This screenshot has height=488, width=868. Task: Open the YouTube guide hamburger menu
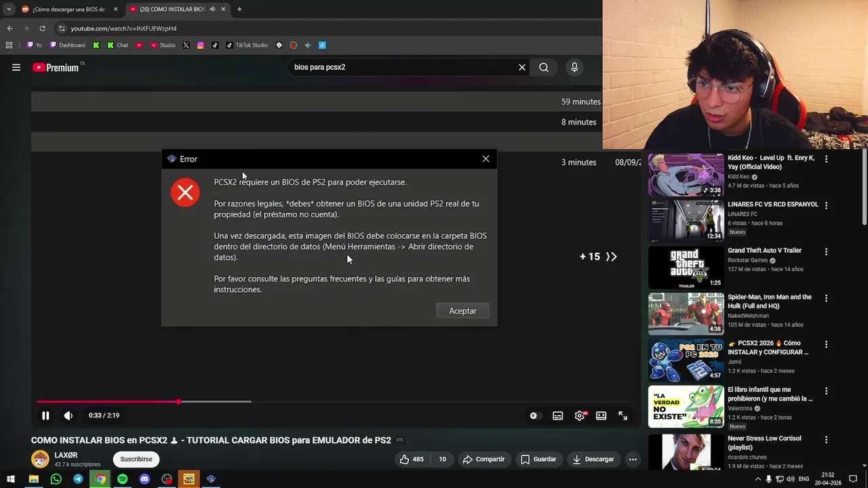coord(16,67)
